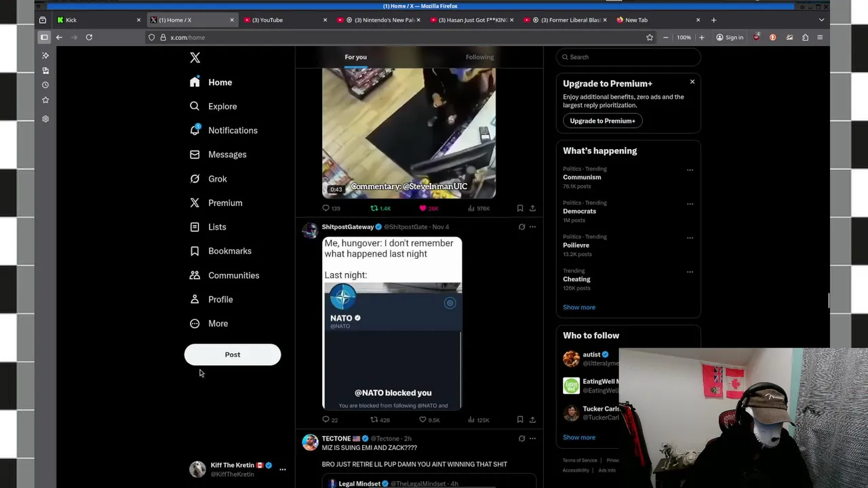Zoom in with Firefox plus button

pyautogui.click(x=701, y=37)
